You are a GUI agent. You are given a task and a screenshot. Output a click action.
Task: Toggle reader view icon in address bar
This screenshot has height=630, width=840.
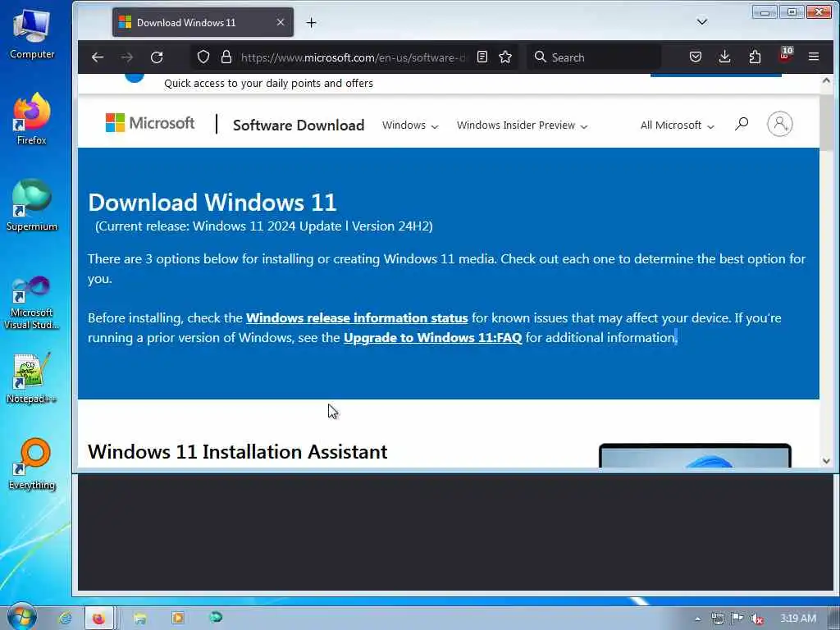tap(482, 57)
